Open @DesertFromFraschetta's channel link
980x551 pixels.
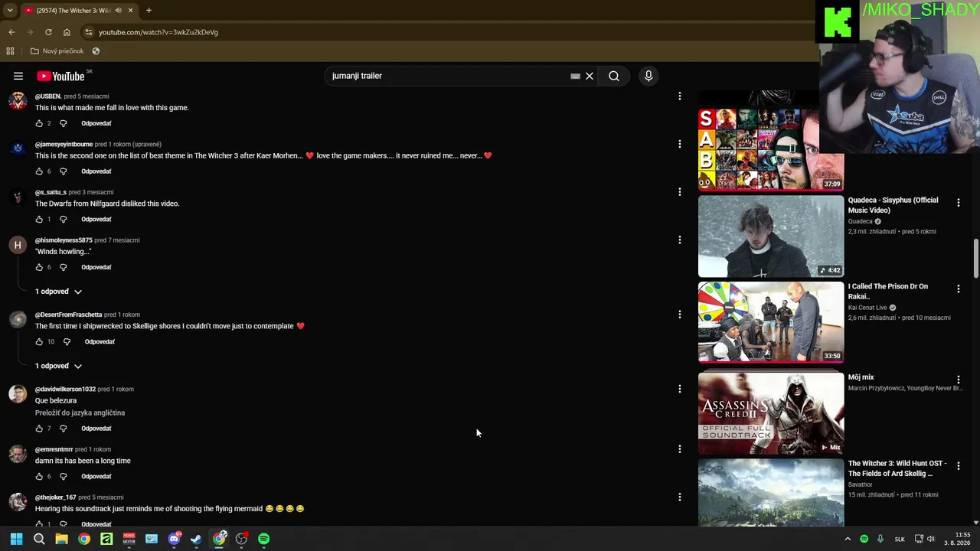pyautogui.click(x=68, y=315)
